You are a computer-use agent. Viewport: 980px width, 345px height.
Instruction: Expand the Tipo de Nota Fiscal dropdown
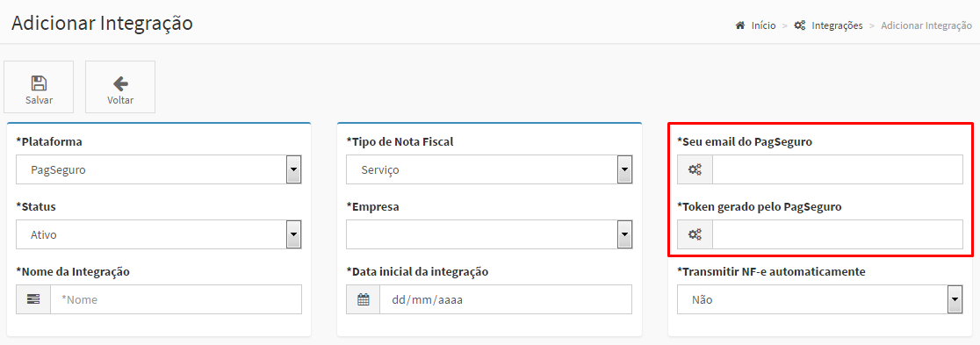489,169
